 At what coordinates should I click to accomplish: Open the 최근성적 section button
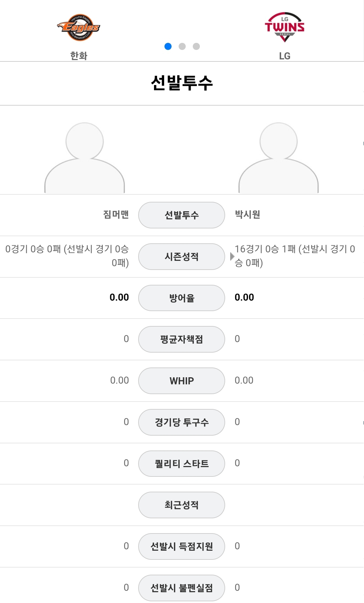[x=182, y=505]
